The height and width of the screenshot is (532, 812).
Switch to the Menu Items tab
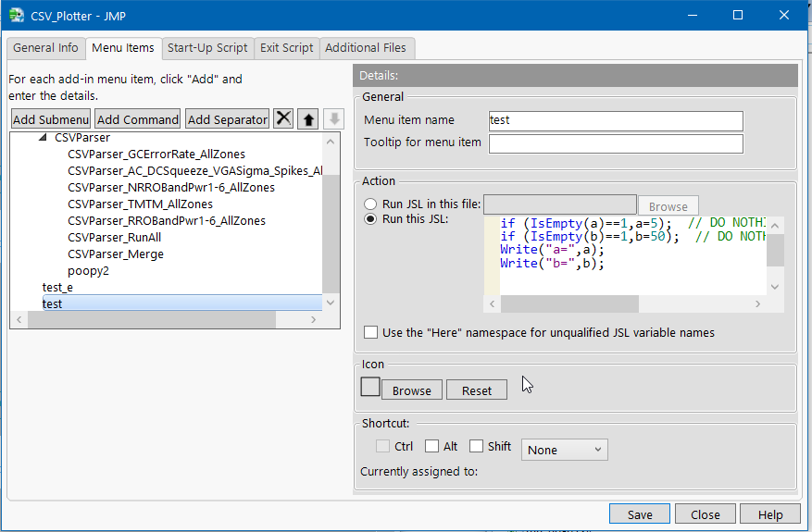pos(123,47)
